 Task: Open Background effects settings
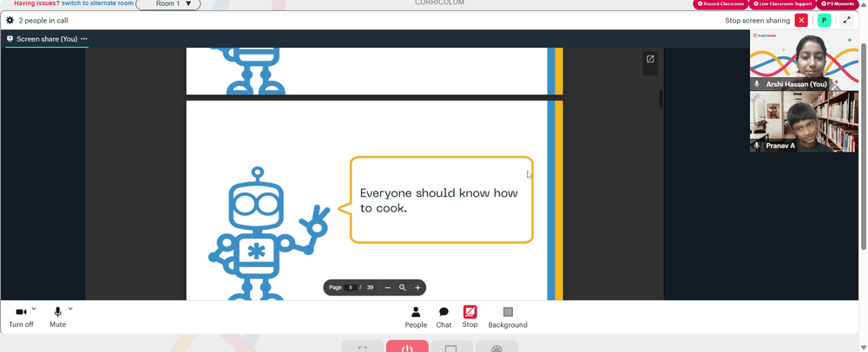tap(508, 317)
